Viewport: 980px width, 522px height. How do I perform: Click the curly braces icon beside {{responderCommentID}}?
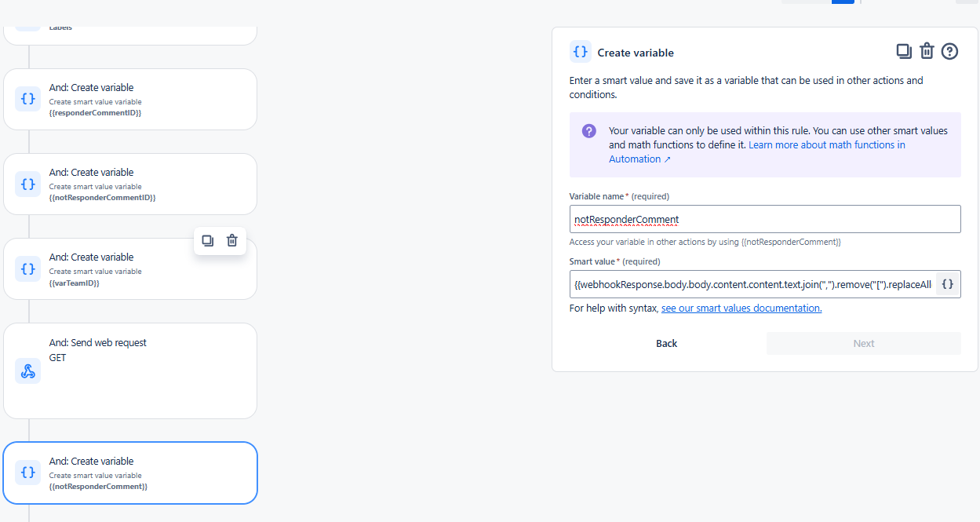click(28, 99)
